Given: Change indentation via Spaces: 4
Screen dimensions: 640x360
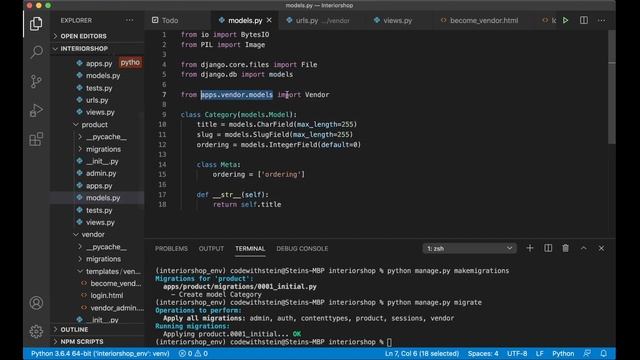Looking at the screenshot, I should point(483,353).
